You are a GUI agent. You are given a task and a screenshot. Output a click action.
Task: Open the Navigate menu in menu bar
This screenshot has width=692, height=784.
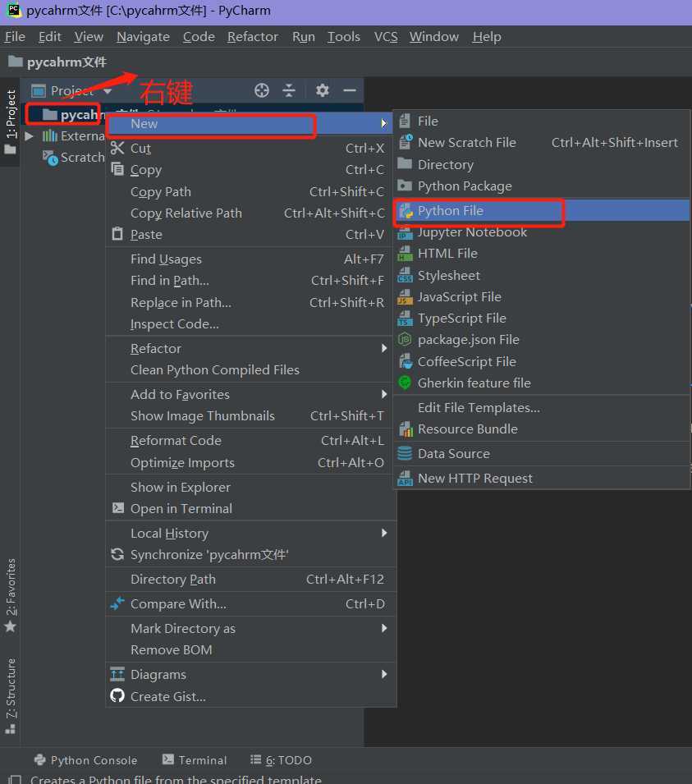pos(143,36)
